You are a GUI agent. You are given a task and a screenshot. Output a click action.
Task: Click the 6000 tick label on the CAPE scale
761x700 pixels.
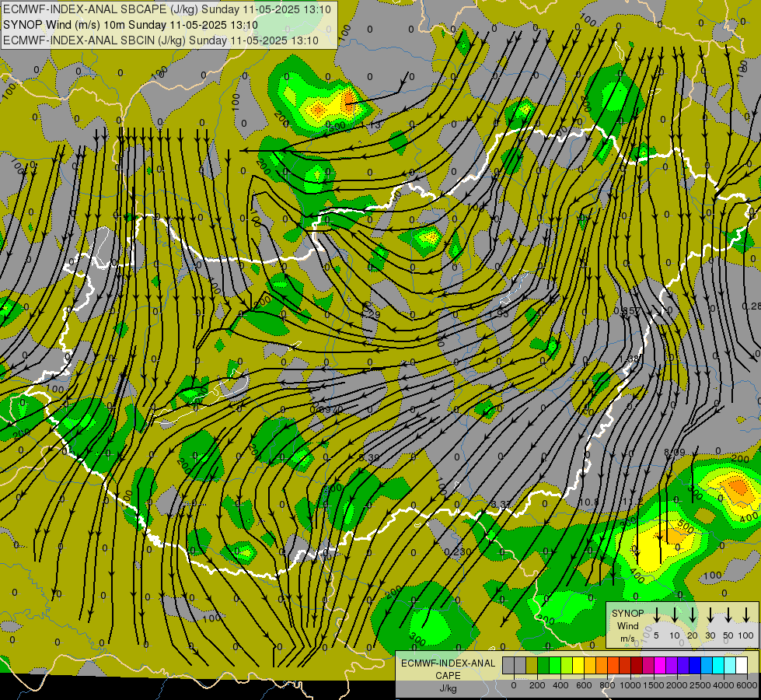(746, 685)
